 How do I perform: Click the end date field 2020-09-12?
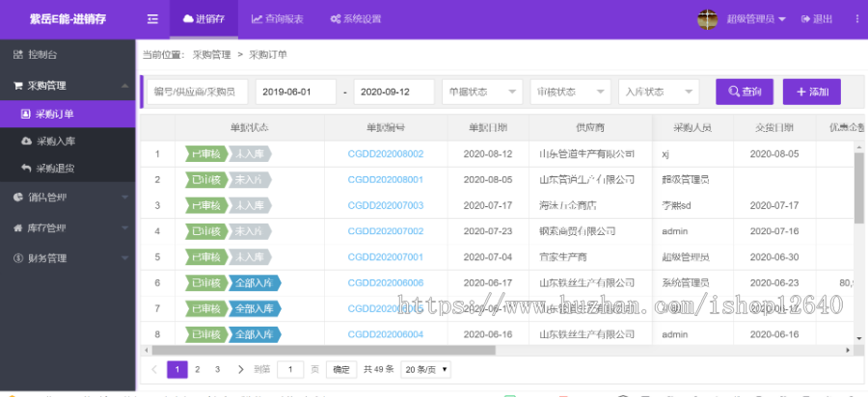click(x=394, y=92)
